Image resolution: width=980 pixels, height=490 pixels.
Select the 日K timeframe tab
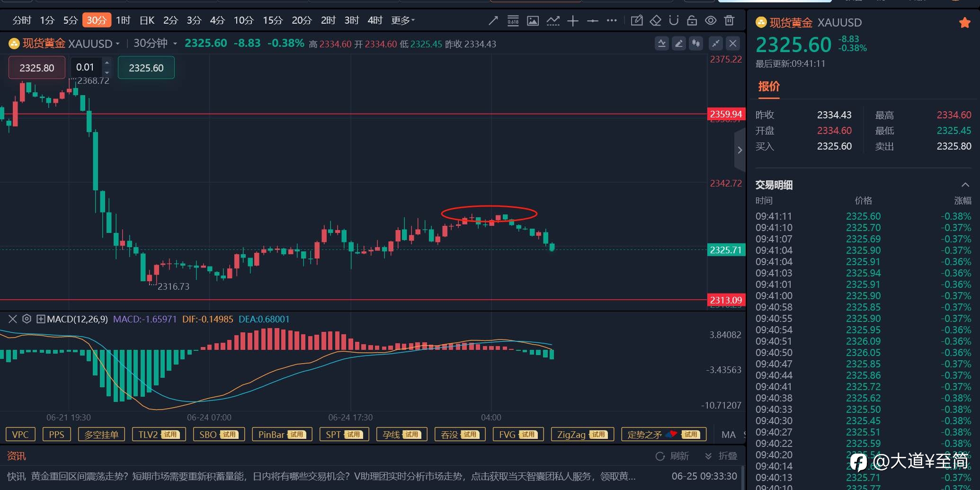pyautogui.click(x=147, y=20)
